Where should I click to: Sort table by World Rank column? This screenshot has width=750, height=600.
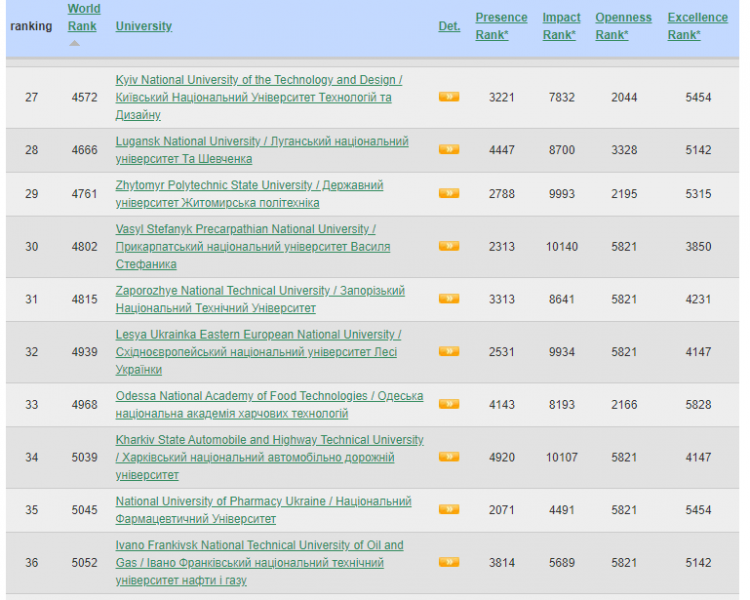click(x=83, y=18)
